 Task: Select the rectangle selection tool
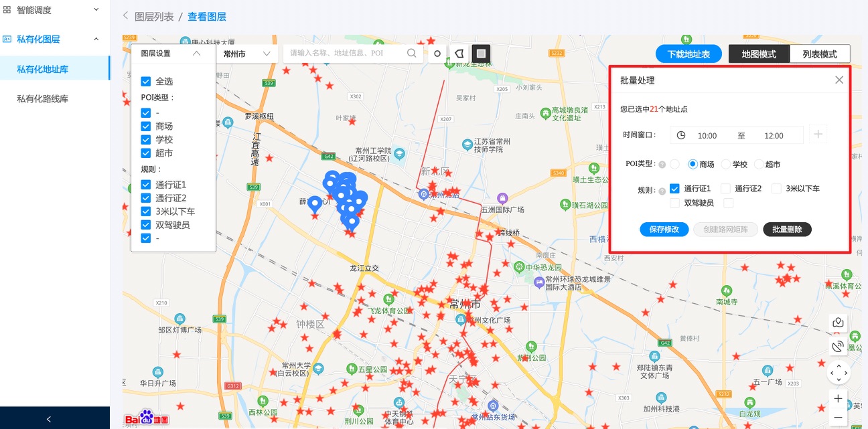coord(481,54)
